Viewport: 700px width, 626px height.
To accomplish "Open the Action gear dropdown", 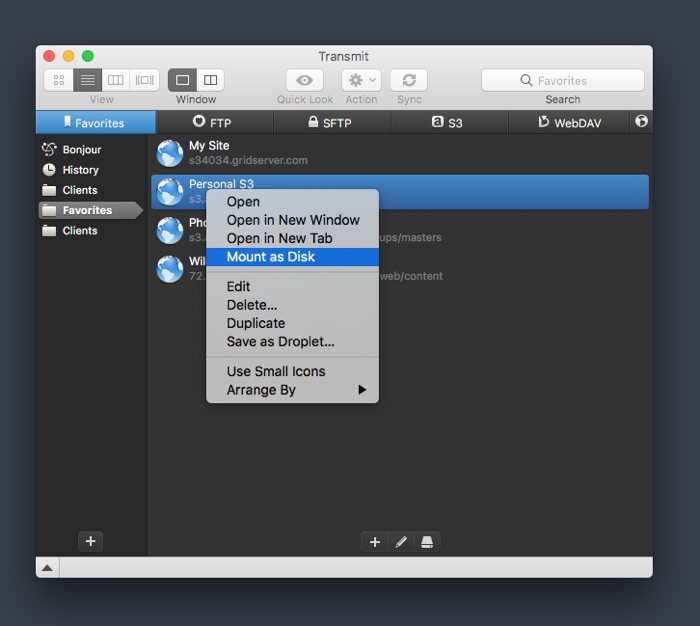I will [x=361, y=80].
